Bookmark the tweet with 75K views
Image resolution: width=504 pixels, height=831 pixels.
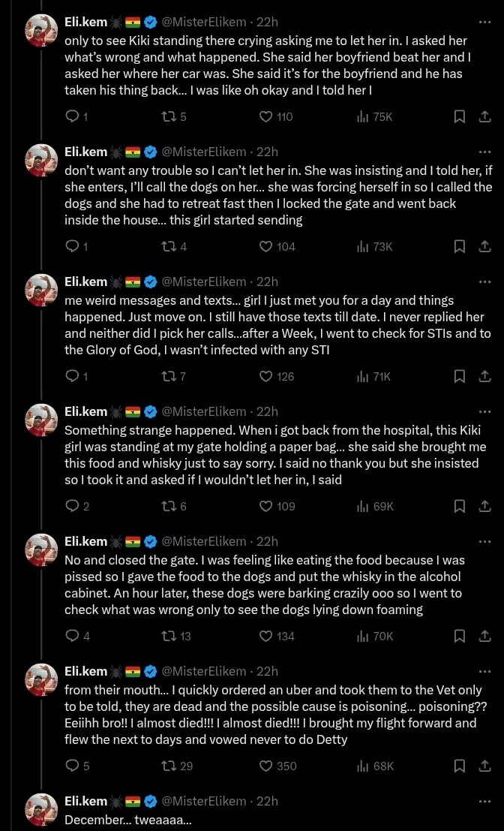tap(460, 116)
